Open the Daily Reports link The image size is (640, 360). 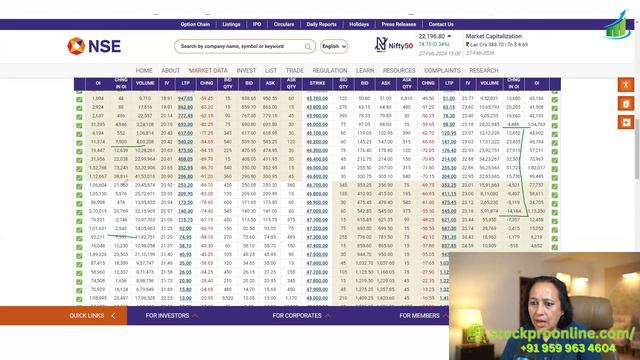322,24
